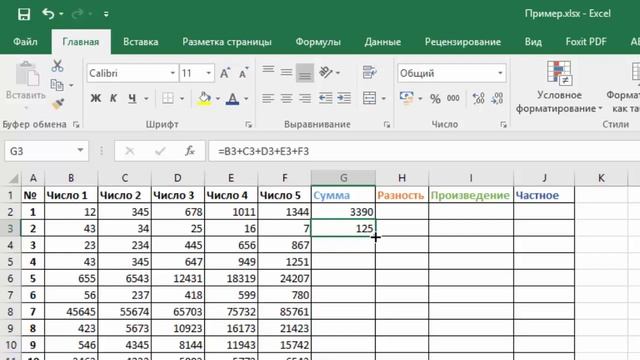Click the Redo arrow icon
The width and height of the screenshot is (640, 360).
77,14
